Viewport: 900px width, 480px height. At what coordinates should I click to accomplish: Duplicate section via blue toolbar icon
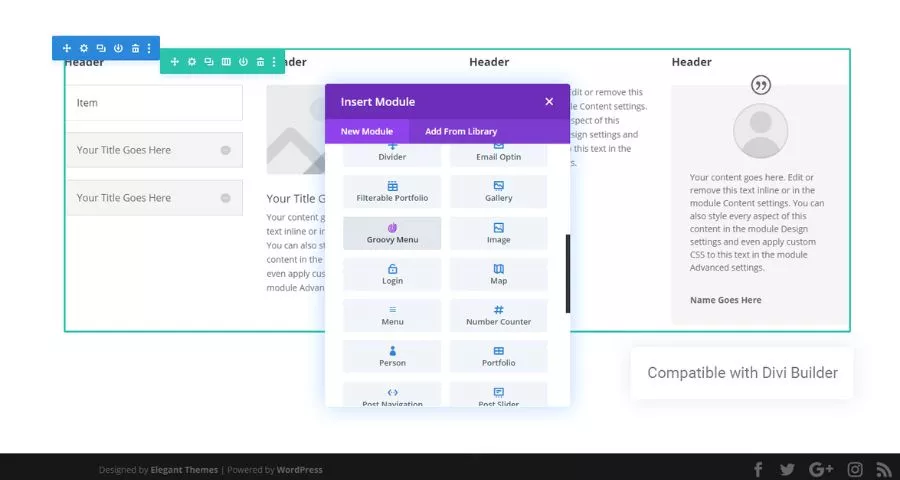tap(101, 48)
